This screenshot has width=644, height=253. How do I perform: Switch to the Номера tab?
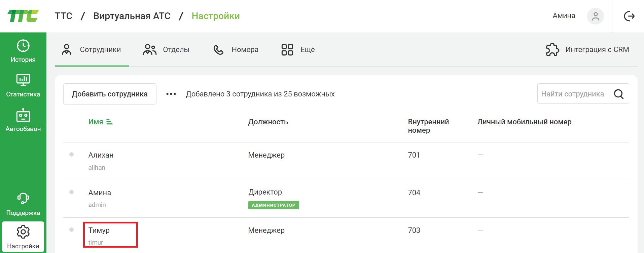236,50
